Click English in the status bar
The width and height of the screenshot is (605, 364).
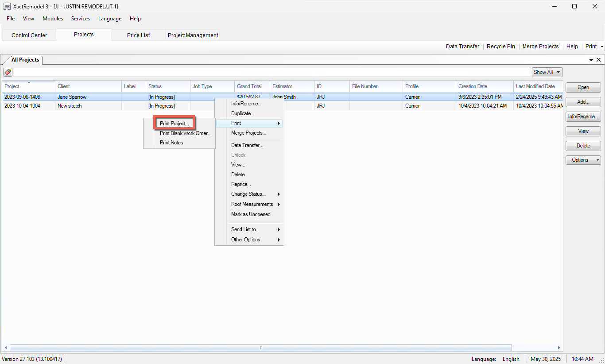point(511,359)
